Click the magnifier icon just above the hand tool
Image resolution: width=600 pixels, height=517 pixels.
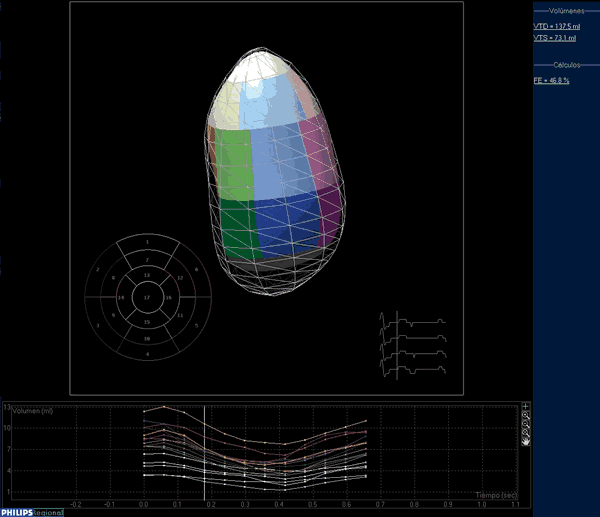click(x=526, y=433)
